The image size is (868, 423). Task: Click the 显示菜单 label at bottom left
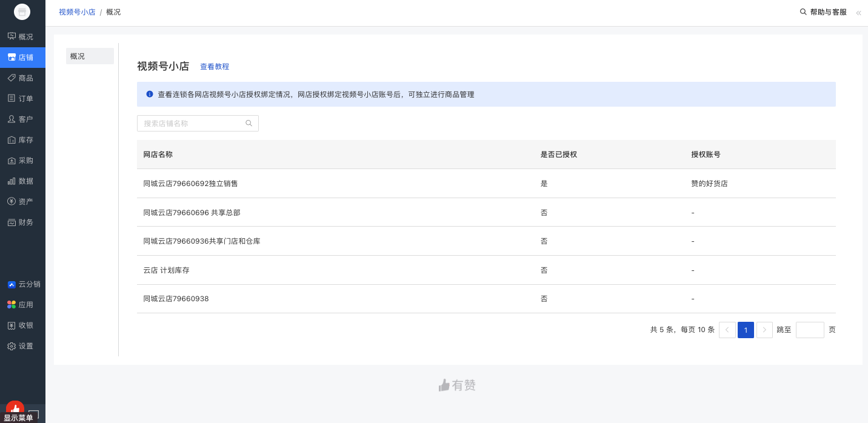pos(18,418)
